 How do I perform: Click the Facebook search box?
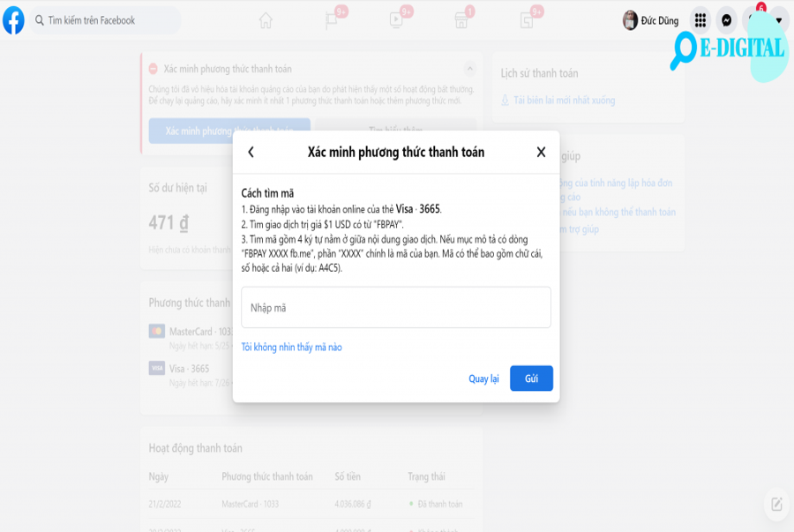tap(105, 20)
